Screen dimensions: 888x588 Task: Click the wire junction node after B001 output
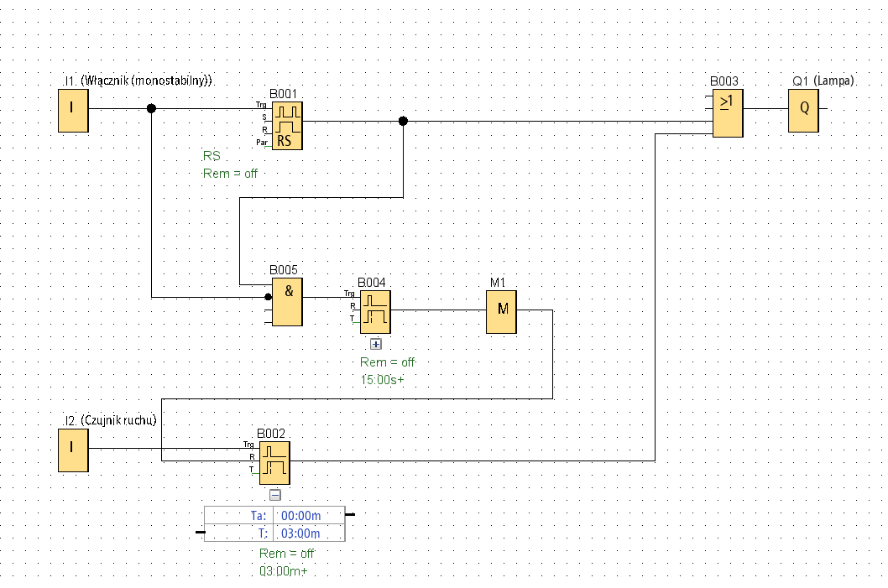(x=403, y=121)
